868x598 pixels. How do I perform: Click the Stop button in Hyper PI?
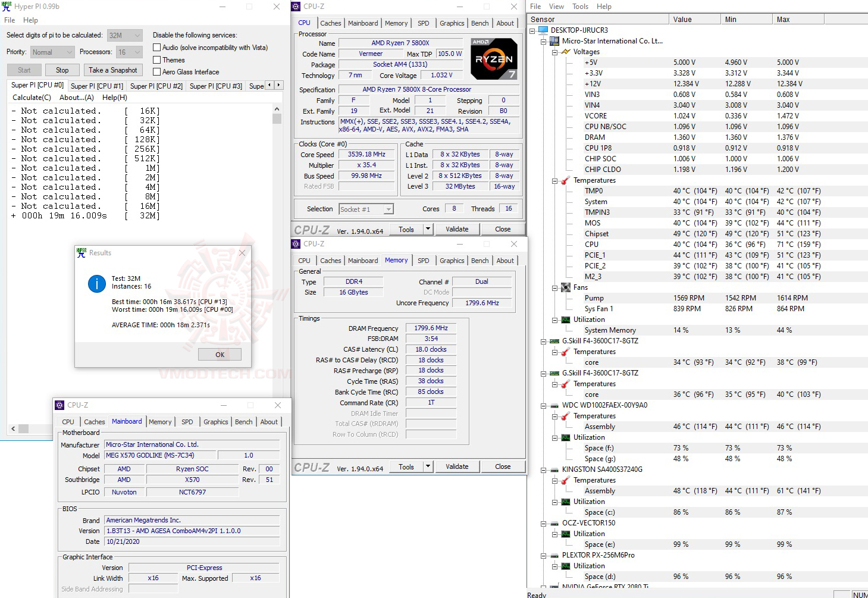[x=62, y=70]
